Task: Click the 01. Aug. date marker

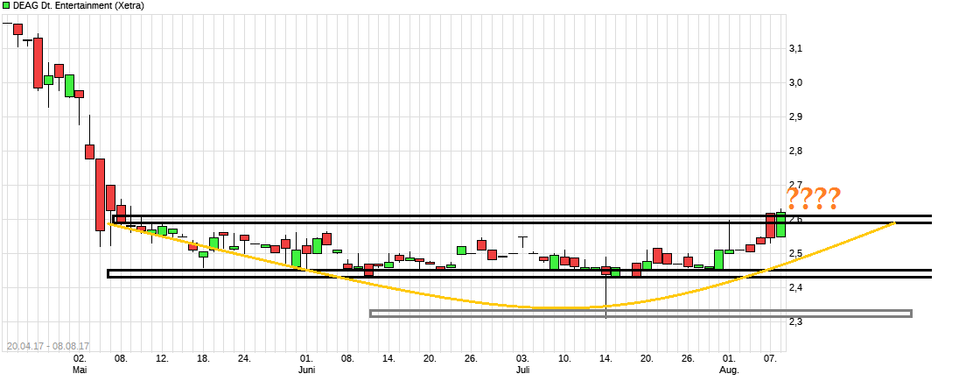Action: (730, 363)
